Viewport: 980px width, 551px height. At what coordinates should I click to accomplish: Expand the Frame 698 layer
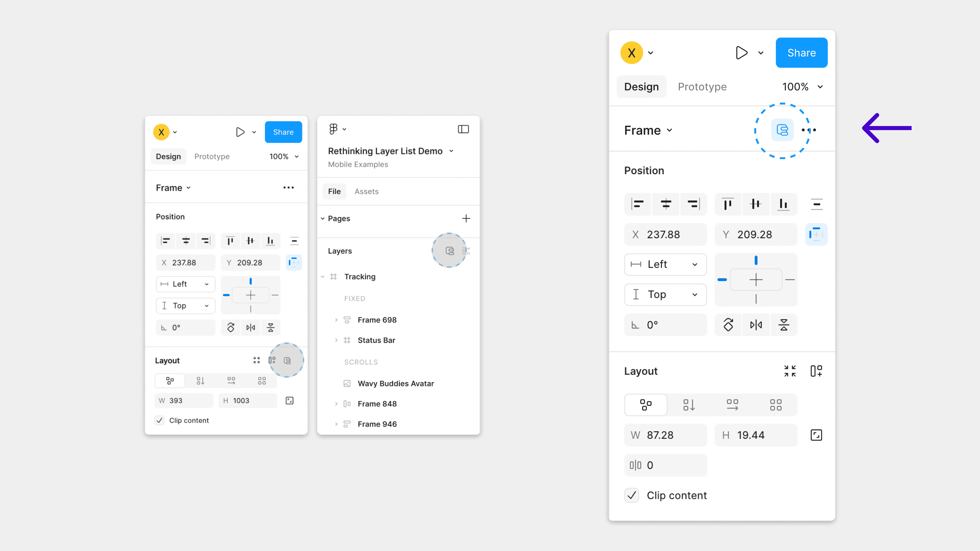(336, 320)
